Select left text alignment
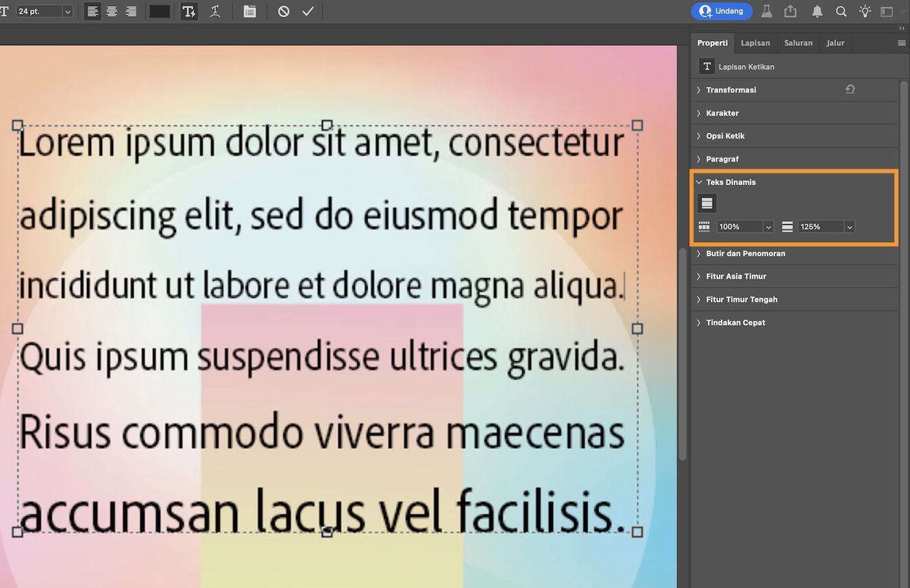 pos(93,12)
